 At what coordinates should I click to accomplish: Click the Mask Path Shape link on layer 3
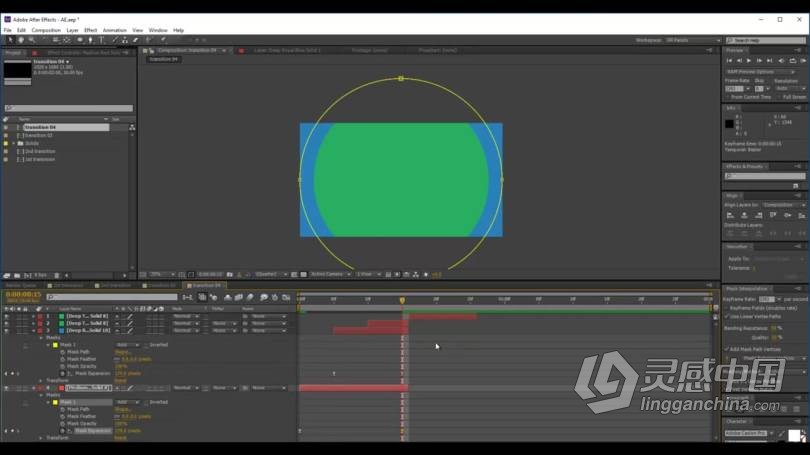click(122, 352)
